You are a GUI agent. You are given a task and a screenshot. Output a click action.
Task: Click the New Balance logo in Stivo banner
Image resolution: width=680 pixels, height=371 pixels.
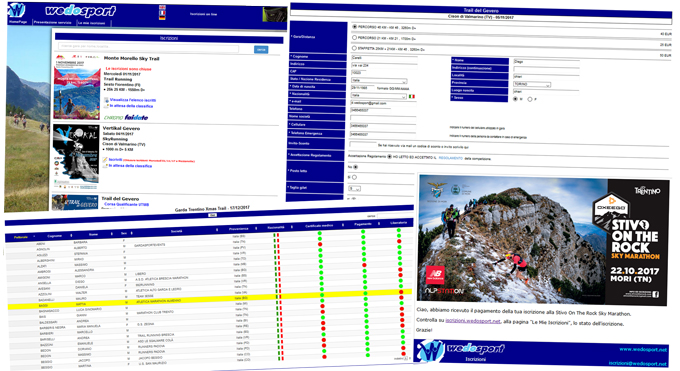coord(435,275)
